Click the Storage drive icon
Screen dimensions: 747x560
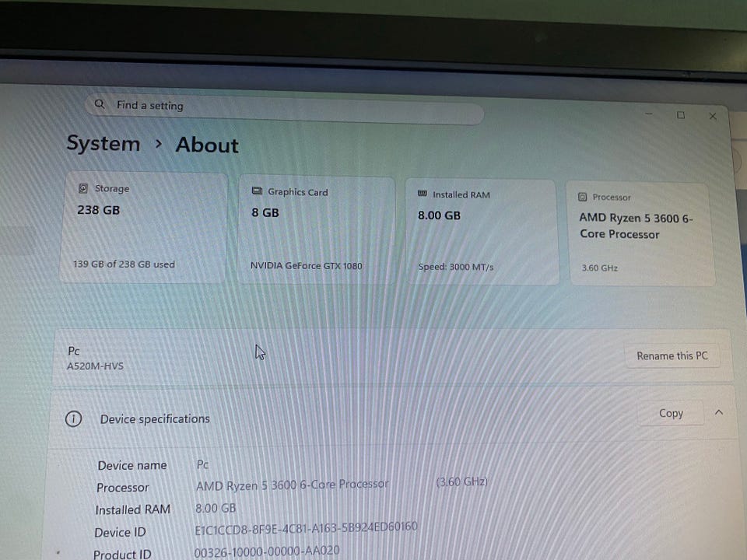tap(83, 188)
